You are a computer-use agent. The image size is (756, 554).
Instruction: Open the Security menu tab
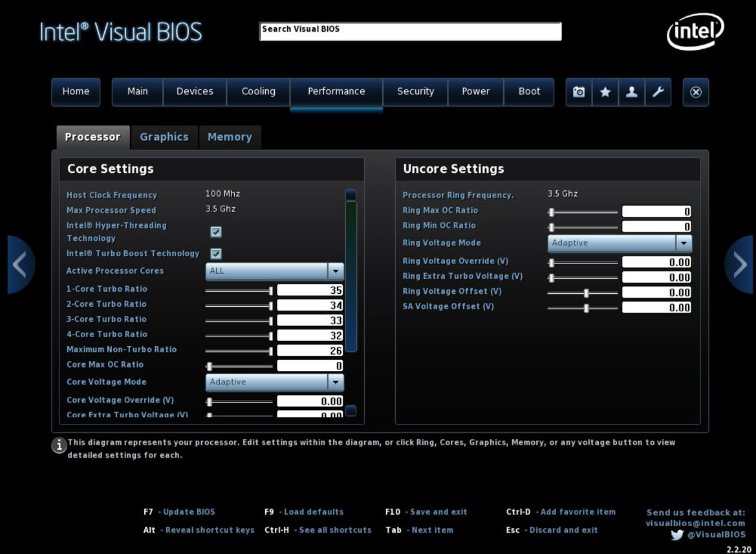(x=416, y=92)
